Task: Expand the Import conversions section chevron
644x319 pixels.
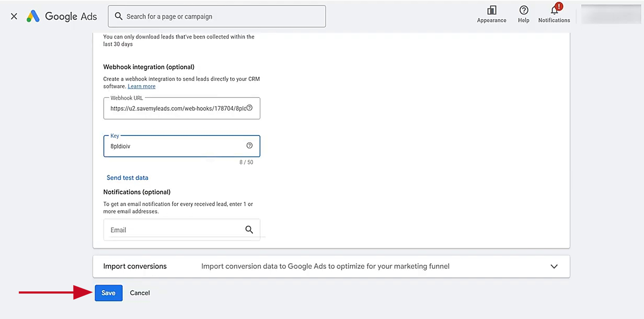Action: coord(554,267)
